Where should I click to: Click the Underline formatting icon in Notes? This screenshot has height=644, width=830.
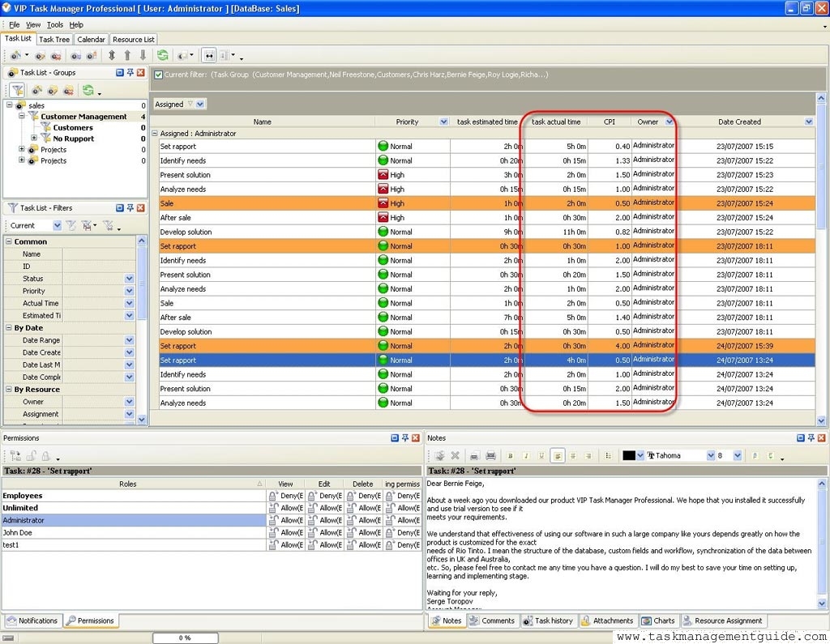(x=541, y=455)
